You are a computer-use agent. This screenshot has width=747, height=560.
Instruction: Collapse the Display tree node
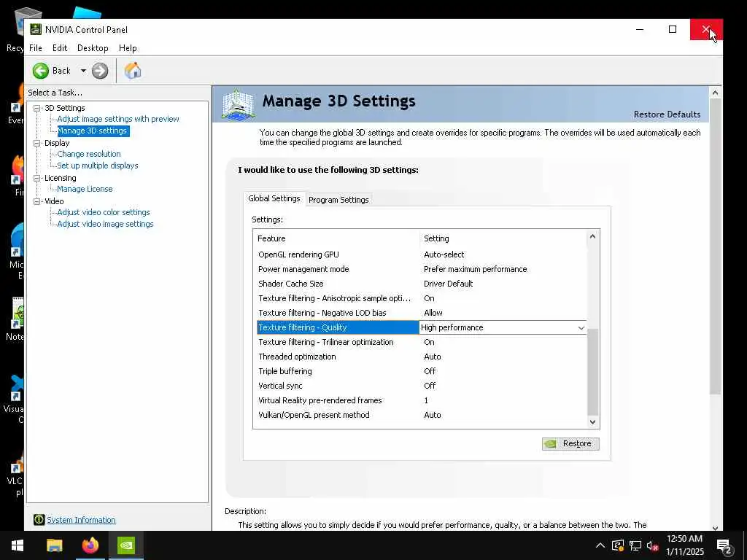tap(36, 143)
